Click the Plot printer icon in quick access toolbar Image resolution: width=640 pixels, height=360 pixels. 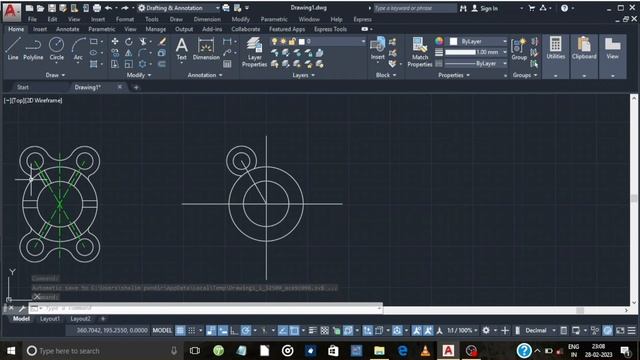click(97, 8)
